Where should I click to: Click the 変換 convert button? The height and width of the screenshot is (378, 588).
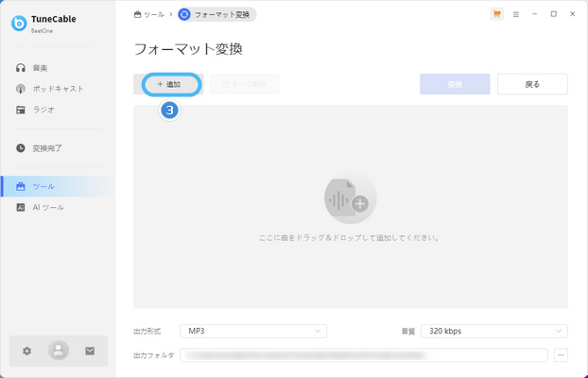455,84
